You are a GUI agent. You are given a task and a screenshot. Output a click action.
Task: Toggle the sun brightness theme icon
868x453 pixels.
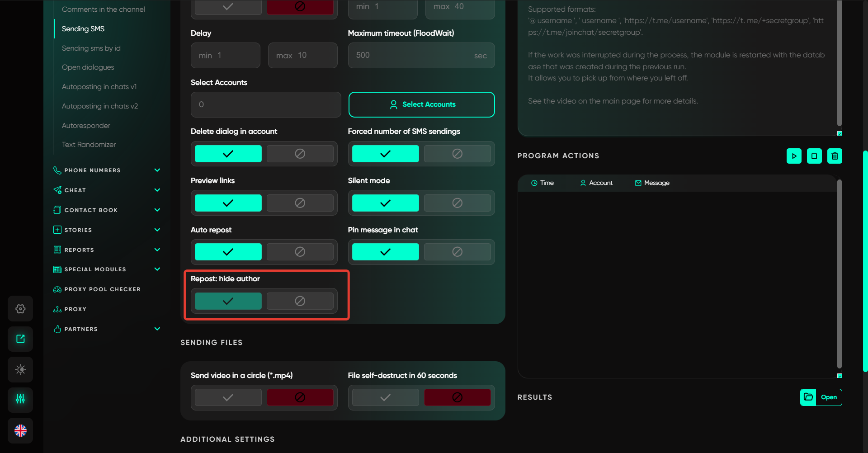20,369
